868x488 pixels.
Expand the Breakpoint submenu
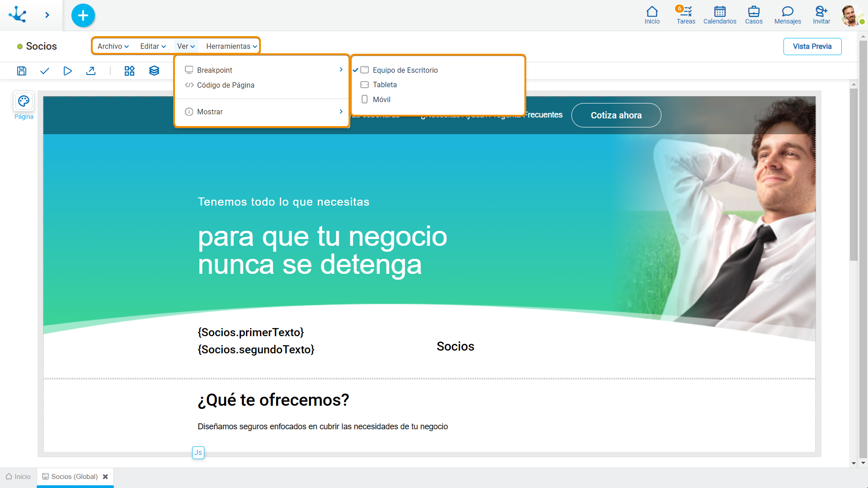coord(262,70)
